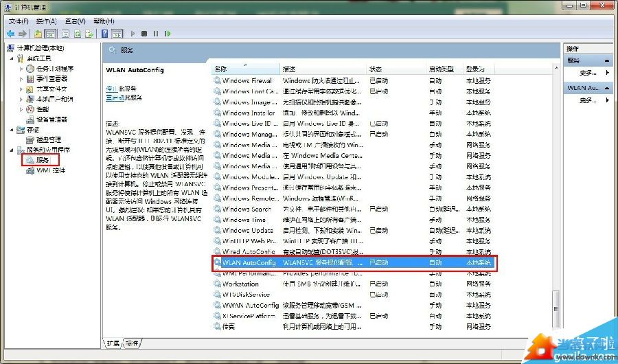Sort by the 状态 column header

396,69
